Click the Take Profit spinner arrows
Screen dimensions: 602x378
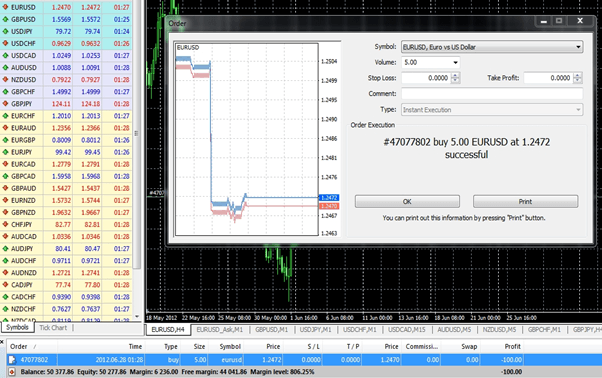pos(578,78)
